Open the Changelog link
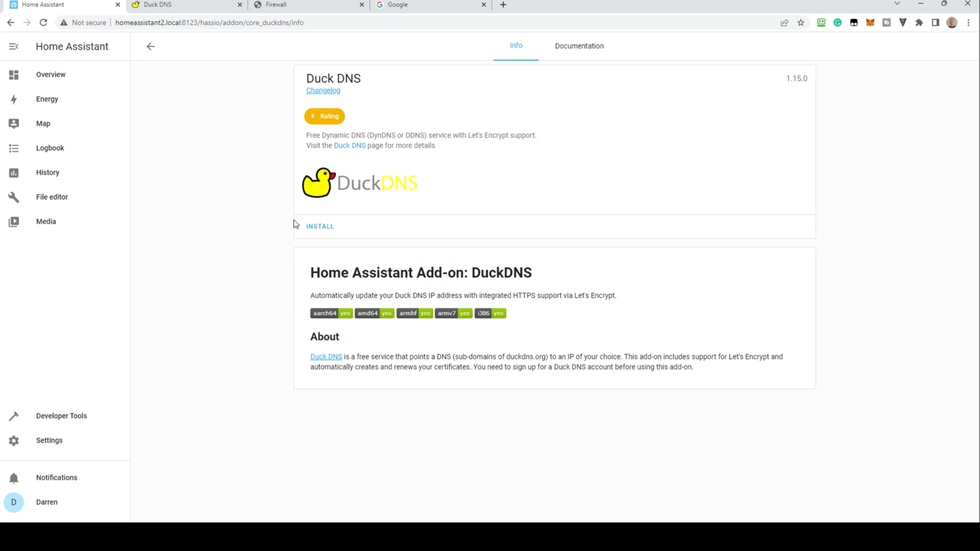 coord(323,91)
